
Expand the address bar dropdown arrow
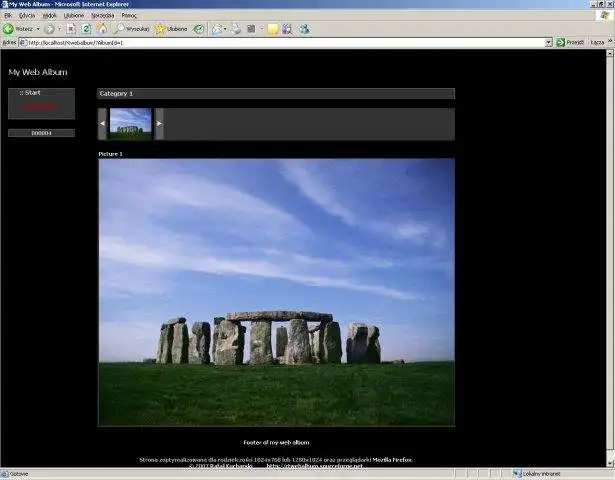[x=549, y=42]
